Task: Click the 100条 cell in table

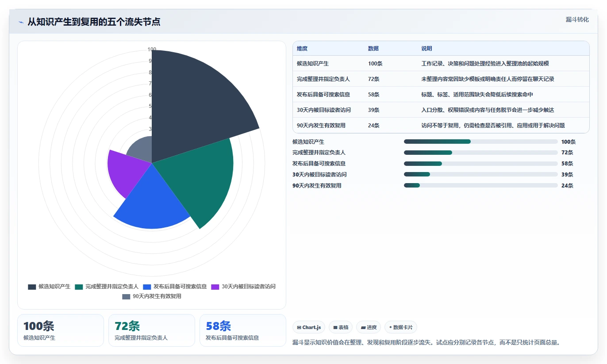Action: tap(375, 64)
